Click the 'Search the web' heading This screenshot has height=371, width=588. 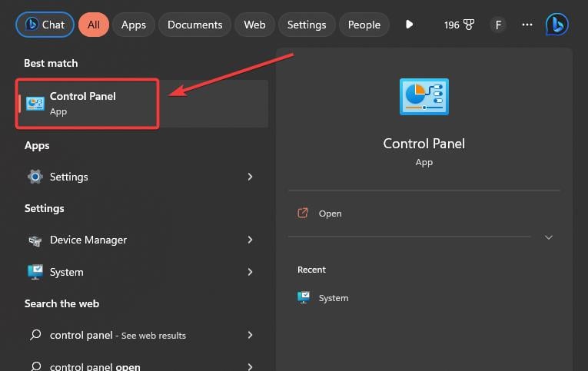(x=62, y=303)
